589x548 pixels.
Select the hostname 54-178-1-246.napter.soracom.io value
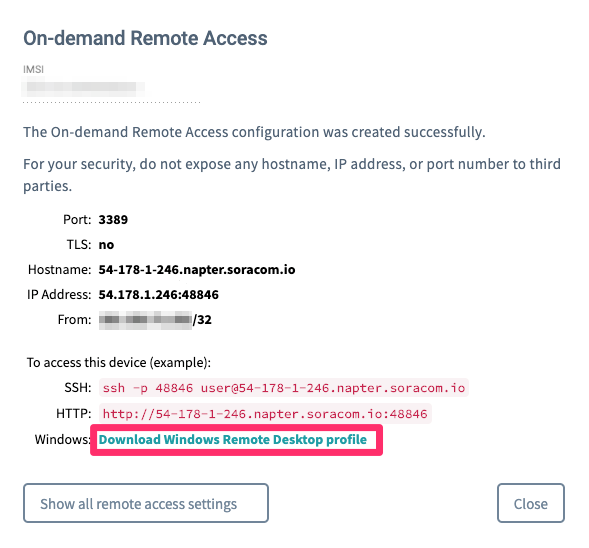197,270
